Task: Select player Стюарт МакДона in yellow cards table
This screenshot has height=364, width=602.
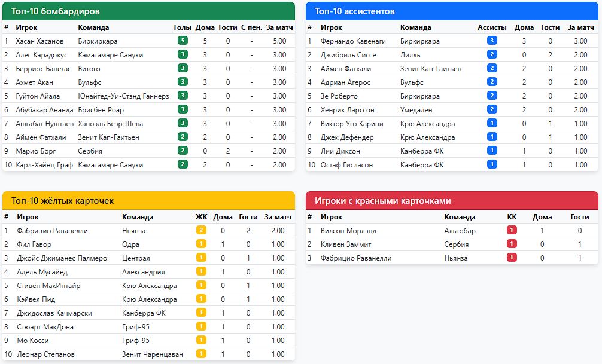Action: point(45,326)
